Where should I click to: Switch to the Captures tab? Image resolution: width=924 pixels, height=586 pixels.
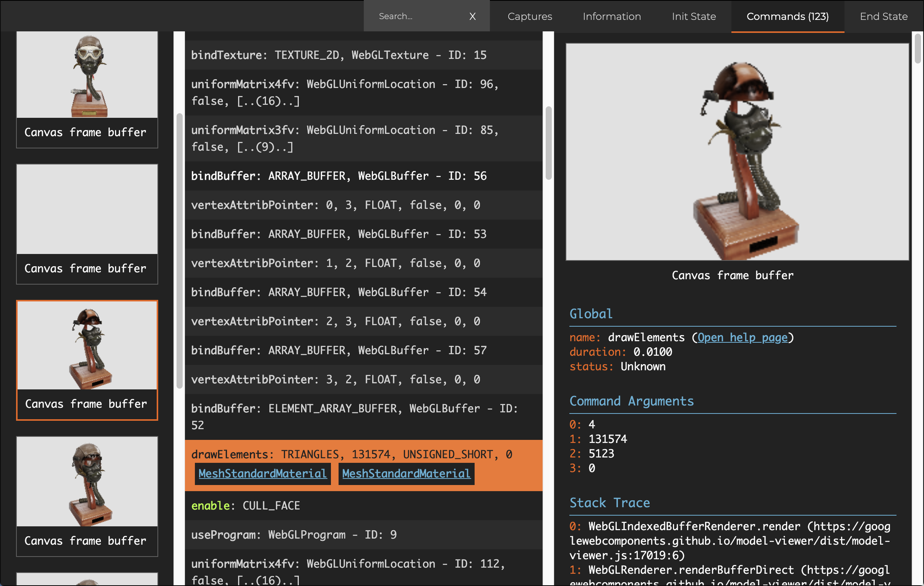click(x=530, y=16)
